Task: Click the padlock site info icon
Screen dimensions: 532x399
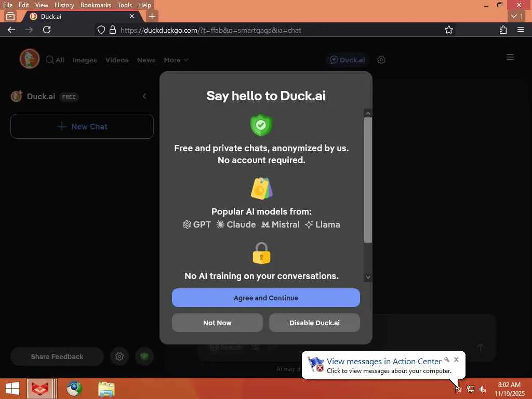Action: coord(113,30)
